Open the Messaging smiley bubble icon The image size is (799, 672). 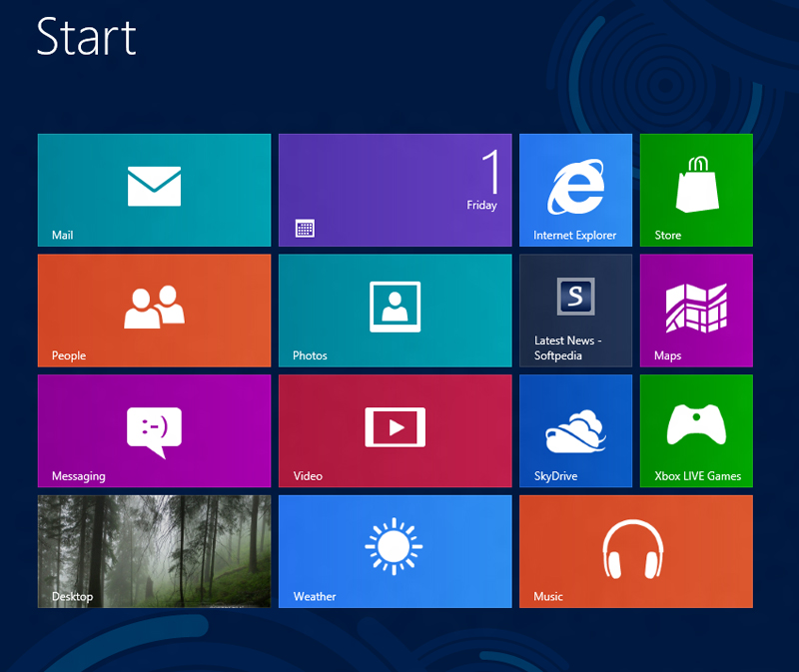pyautogui.click(x=154, y=432)
